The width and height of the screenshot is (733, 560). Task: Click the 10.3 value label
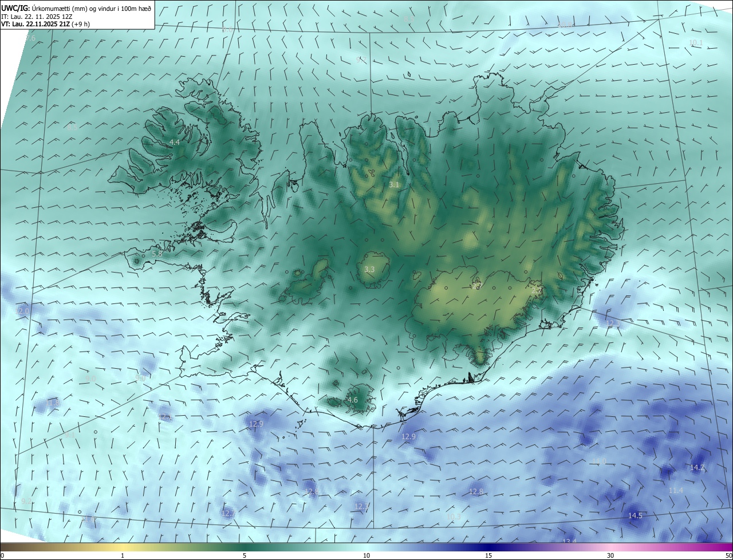(454, 516)
